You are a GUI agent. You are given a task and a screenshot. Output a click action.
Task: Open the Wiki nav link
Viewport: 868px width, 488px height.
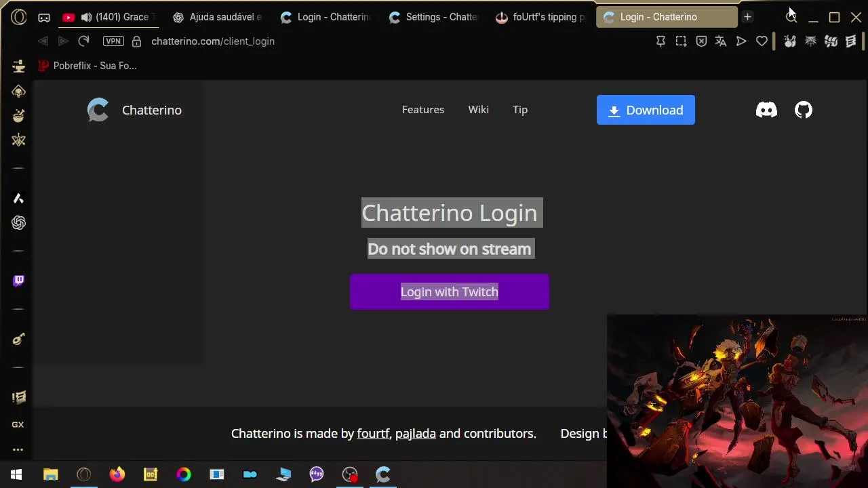(x=478, y=110)
